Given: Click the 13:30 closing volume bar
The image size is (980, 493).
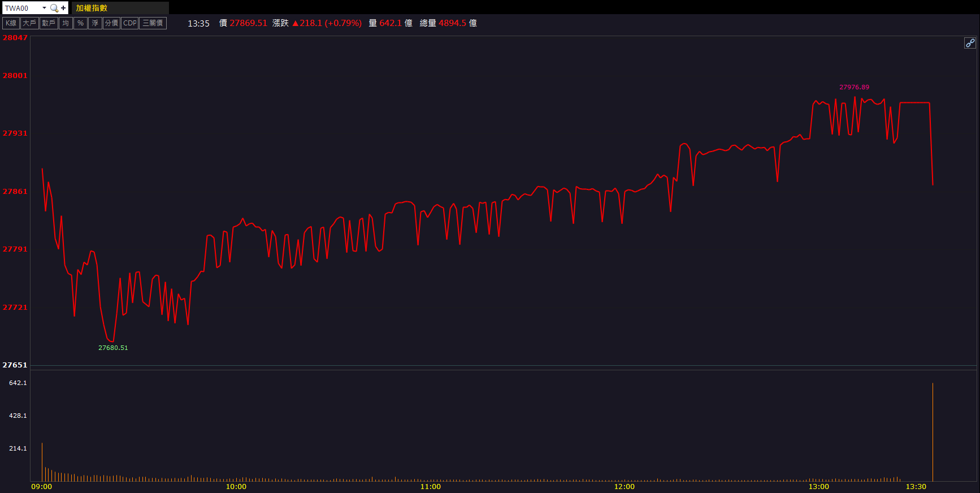Looking at the screenshot, I should (x=933, y=433).
